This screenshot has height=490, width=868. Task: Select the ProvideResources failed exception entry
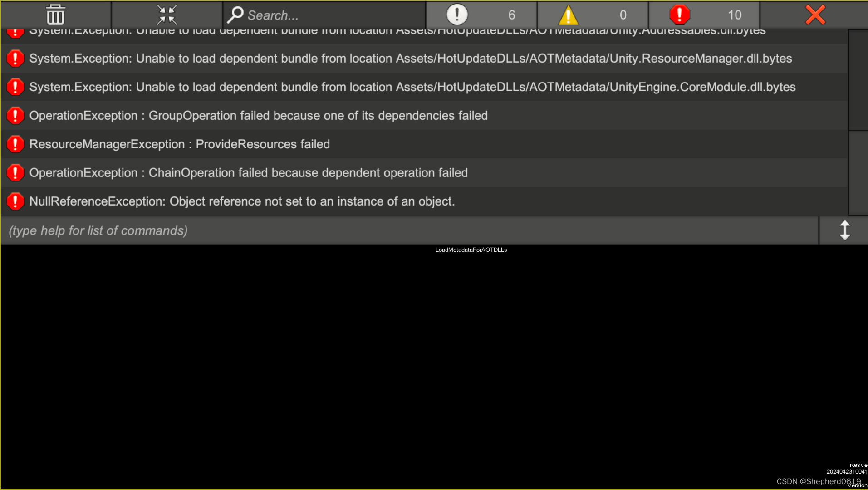pyautogui.click(x=424, y=144)
